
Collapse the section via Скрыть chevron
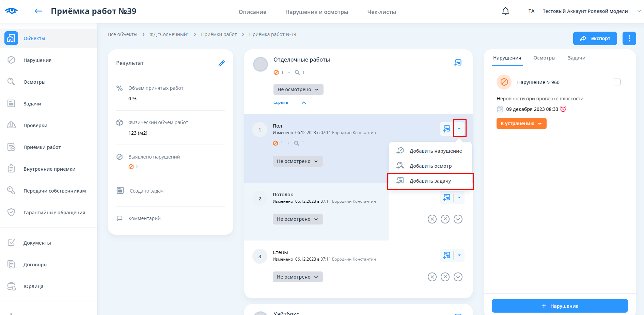(x=303, y=103)
